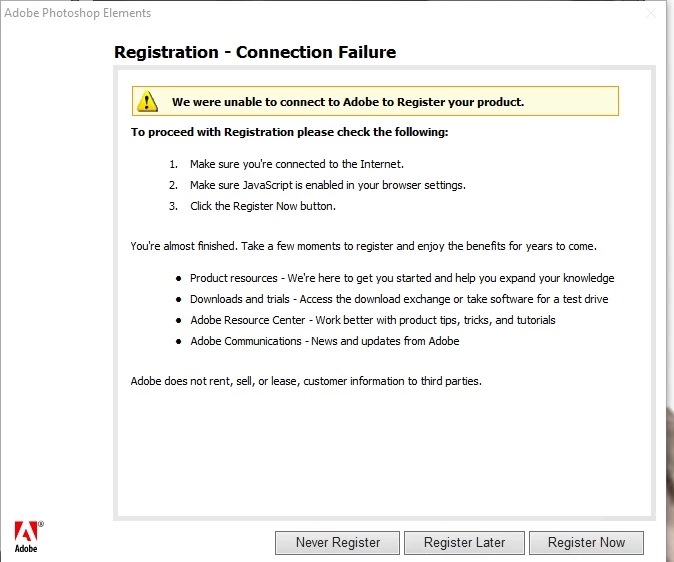This screenshot has width=674, height=562.
Task: Click the red Adobe logo icon
Action: tap(26, 531)
